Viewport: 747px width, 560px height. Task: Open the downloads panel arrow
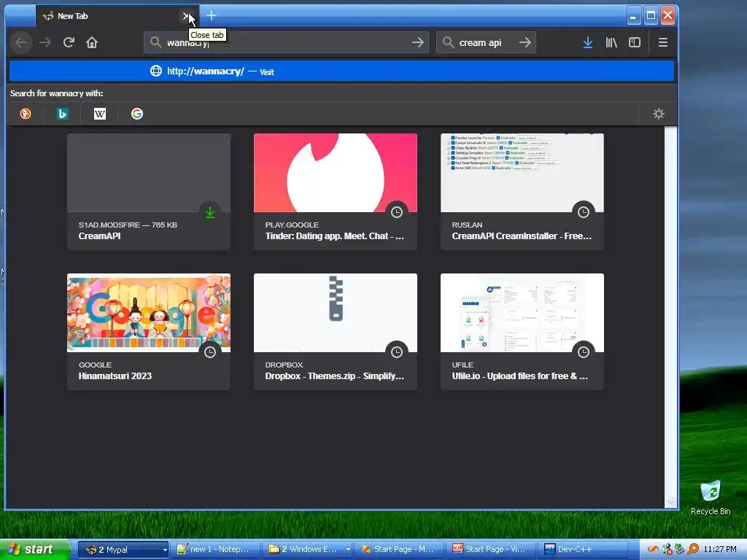(588, 43)
